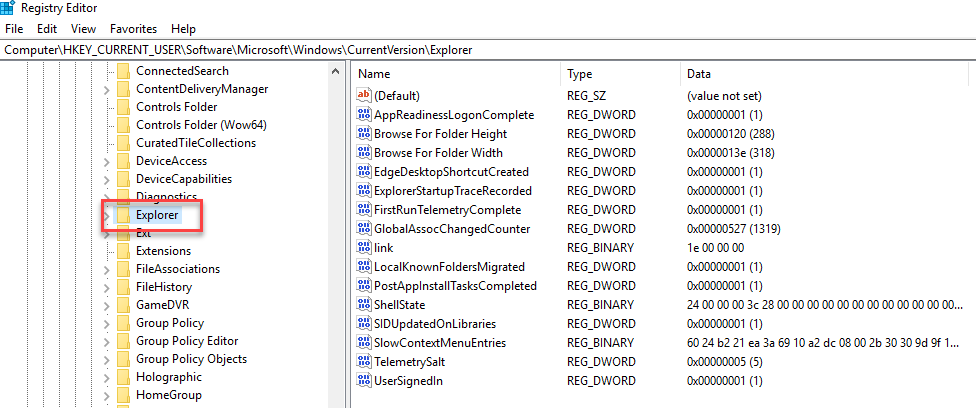Viewport: 976px width, 408px height.
Task: Click the 1e 00 00 00 data cell
Action: [x=715, y=247]
